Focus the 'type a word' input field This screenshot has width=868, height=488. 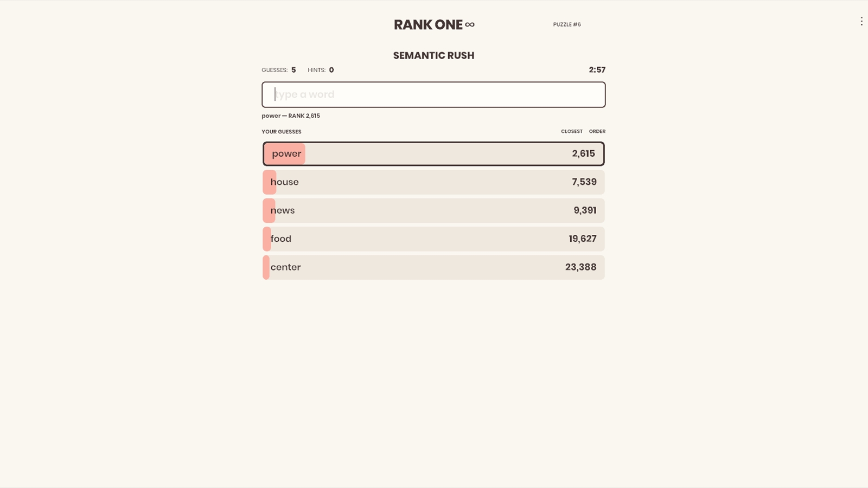[x=433, y=94]
